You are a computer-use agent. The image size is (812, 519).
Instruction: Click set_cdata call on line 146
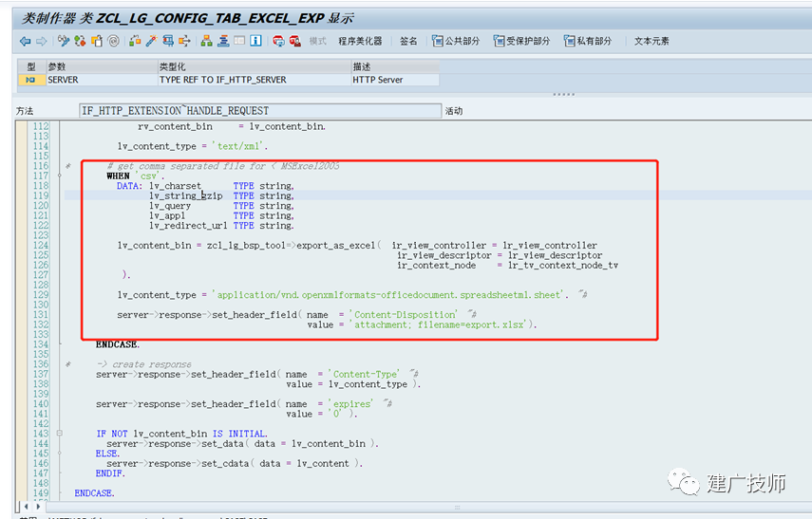(225, 464)
